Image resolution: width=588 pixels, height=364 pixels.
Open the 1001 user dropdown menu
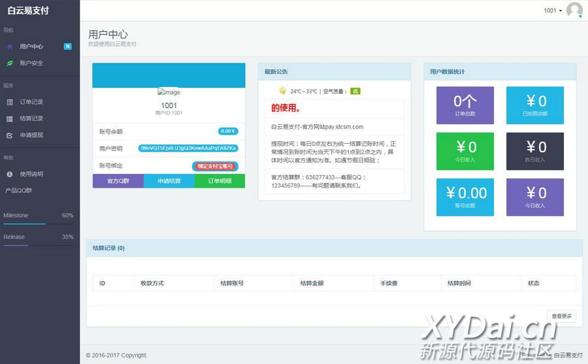(x=553, y=10)
